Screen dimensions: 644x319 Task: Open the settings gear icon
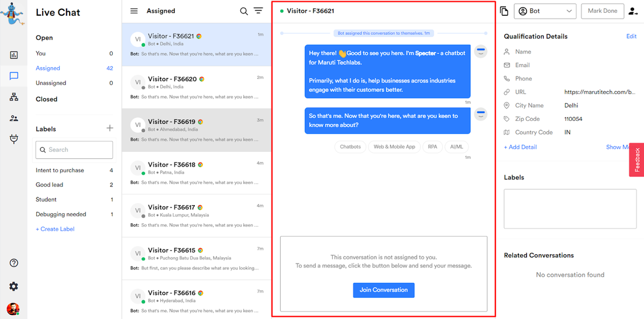13,286
